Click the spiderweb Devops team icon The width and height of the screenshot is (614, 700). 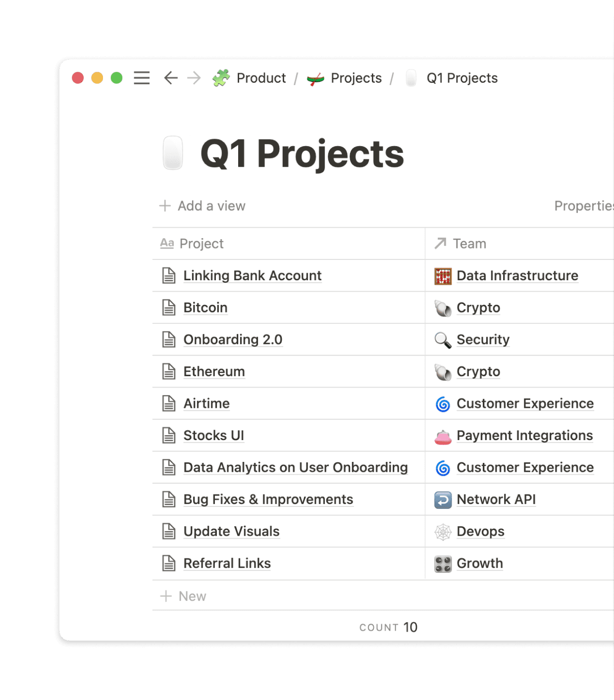click(x=443, y=532)
